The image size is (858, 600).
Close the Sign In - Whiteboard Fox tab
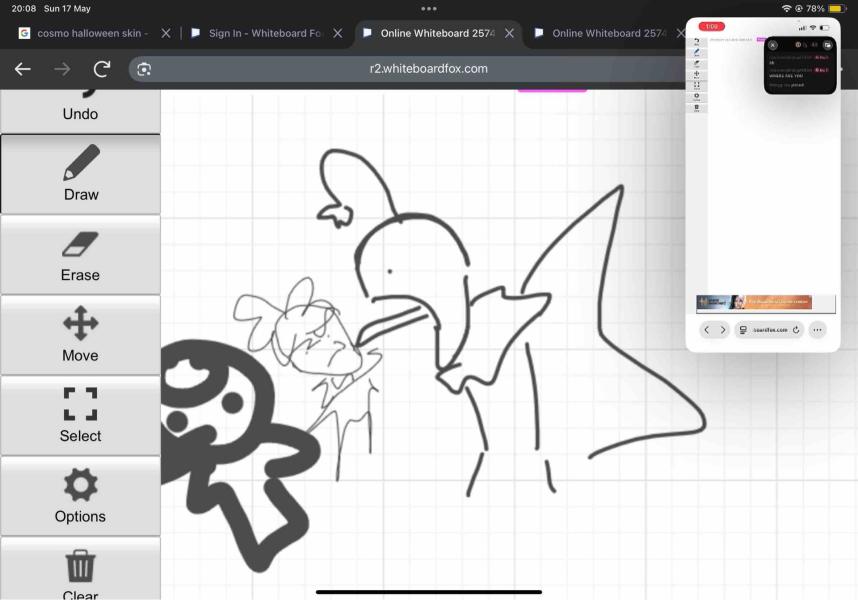click(x=338, y=33)
